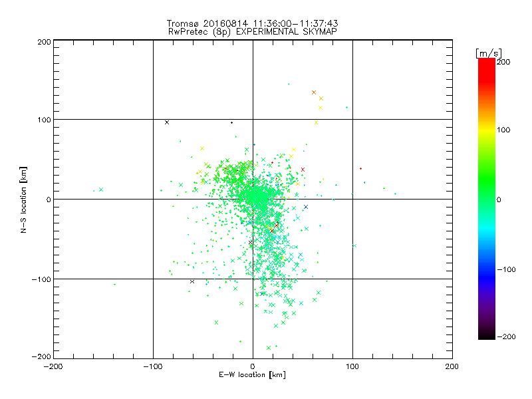Click the x-axis tick label '200'

pos(452,366)
